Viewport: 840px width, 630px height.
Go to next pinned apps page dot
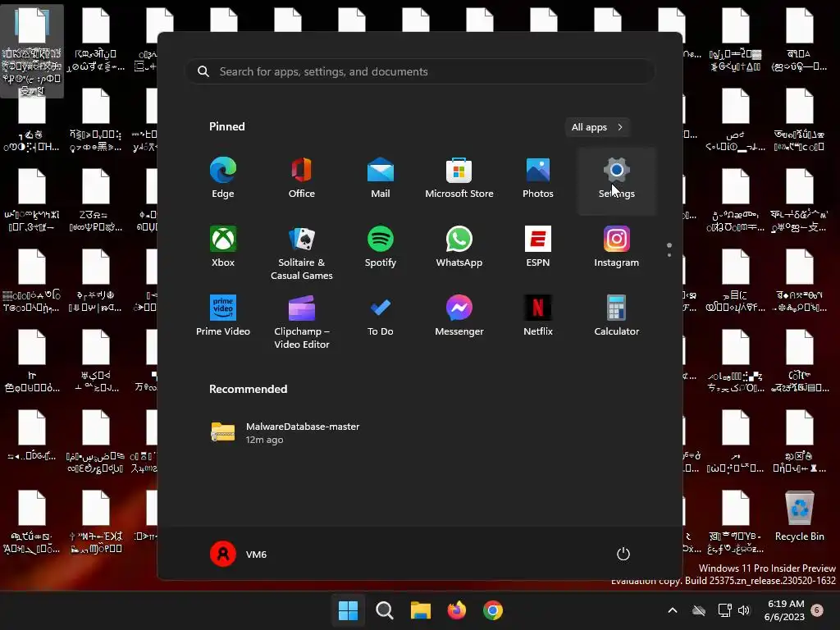669,255
